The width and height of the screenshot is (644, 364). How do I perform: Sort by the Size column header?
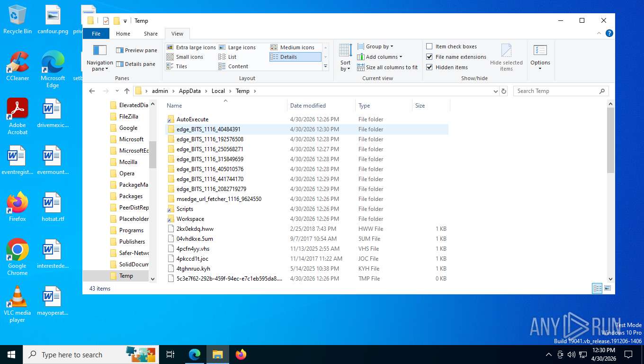(x=430, y=106)
